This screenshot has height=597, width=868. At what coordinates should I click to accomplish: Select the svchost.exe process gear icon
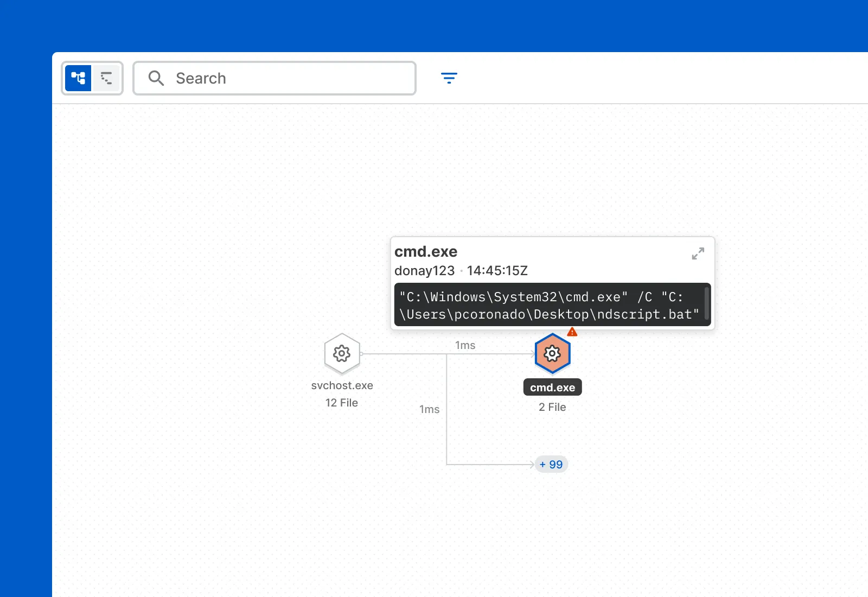[341, 353]
